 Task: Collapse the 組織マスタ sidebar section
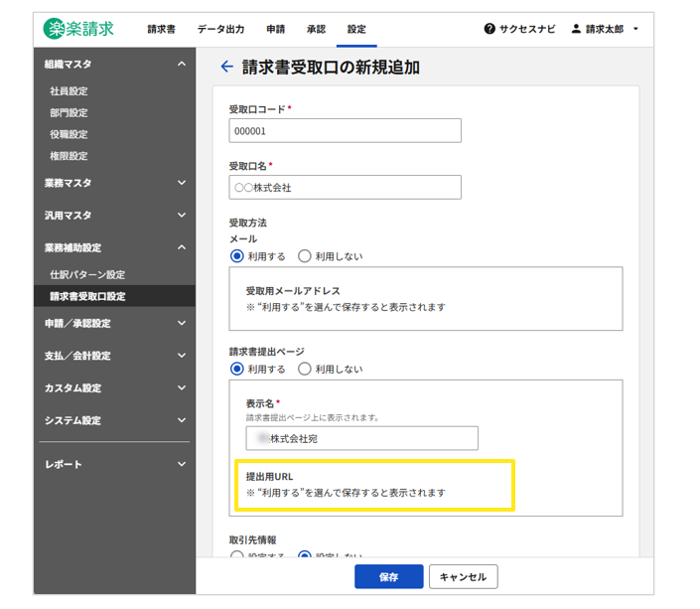(182, 64)
